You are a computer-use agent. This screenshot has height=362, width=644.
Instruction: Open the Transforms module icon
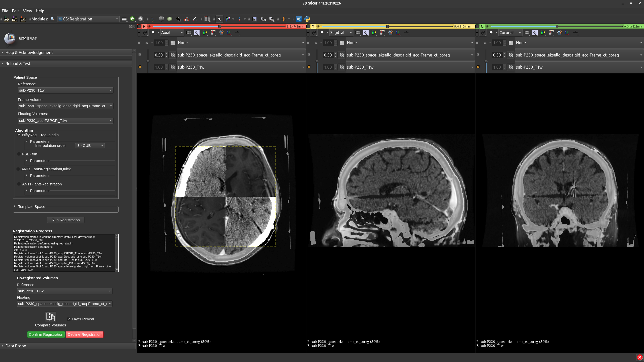[x=178, y=19]
